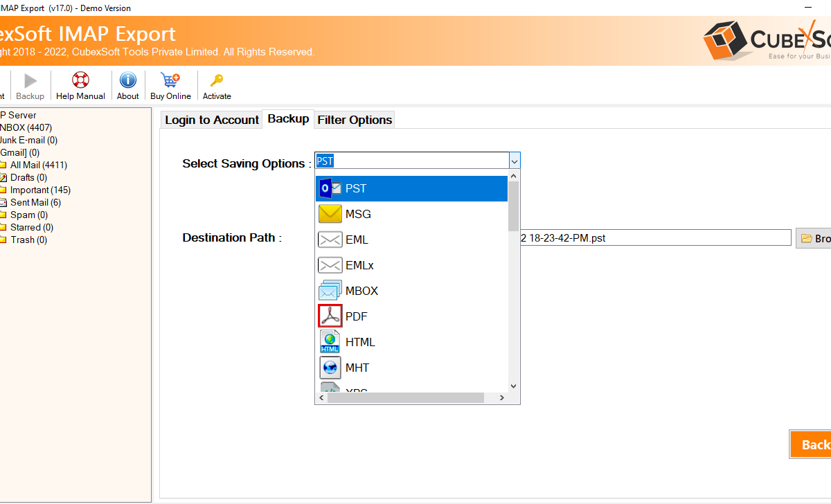Choose EMLx text in saving options list

[359, 265]
